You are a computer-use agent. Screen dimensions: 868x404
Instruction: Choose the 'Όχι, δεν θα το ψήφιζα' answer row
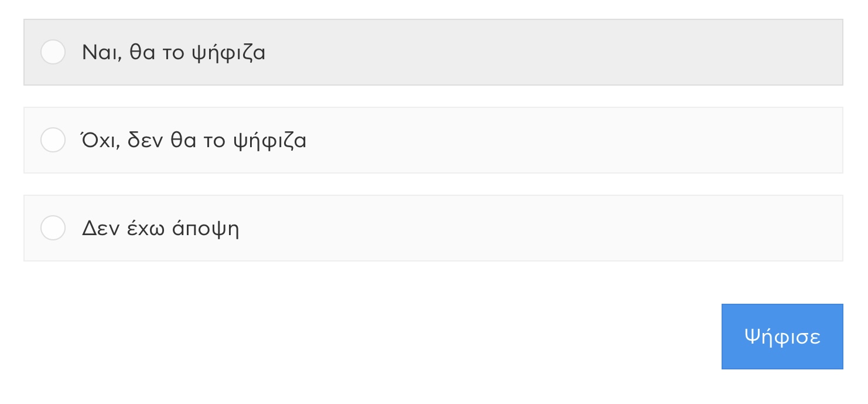tap(433, 140)
